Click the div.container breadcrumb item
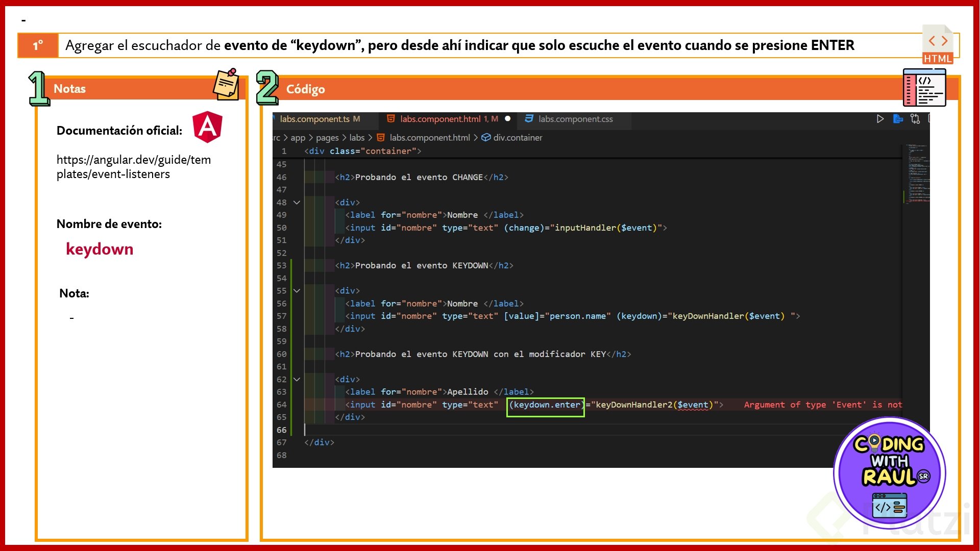980x551 pixels. tap(517, 138)
